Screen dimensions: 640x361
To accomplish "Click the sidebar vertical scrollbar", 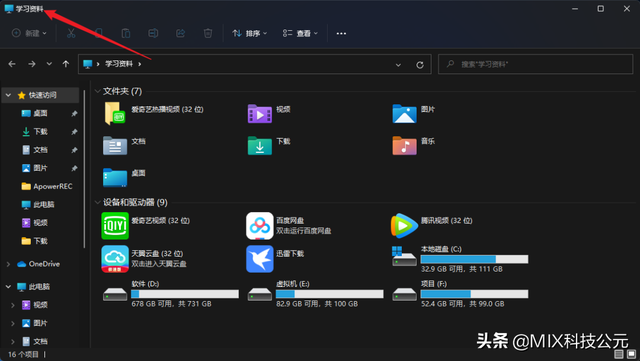I will (84, 169).
